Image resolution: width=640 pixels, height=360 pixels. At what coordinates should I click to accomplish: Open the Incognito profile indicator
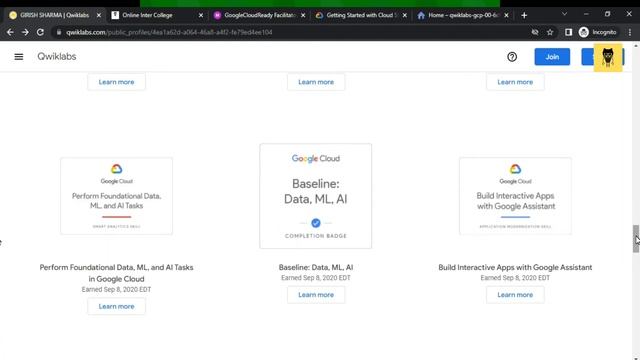[598, 32]
